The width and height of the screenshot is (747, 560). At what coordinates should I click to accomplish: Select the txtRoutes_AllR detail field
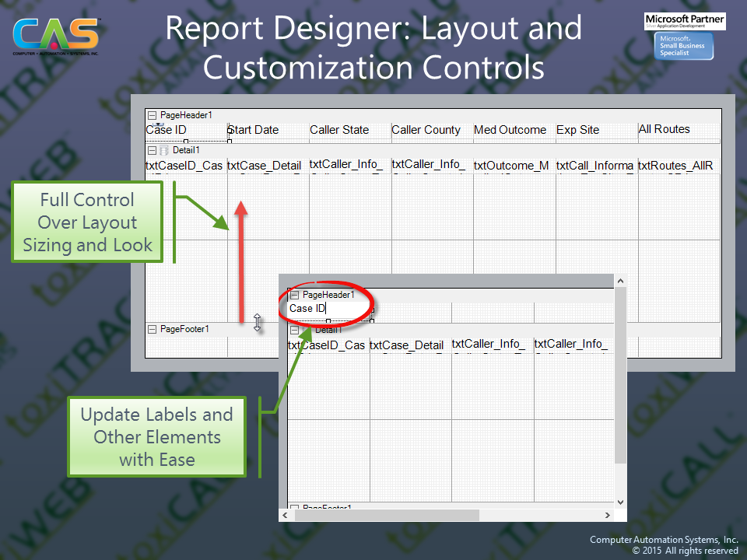tap(675, 166)
